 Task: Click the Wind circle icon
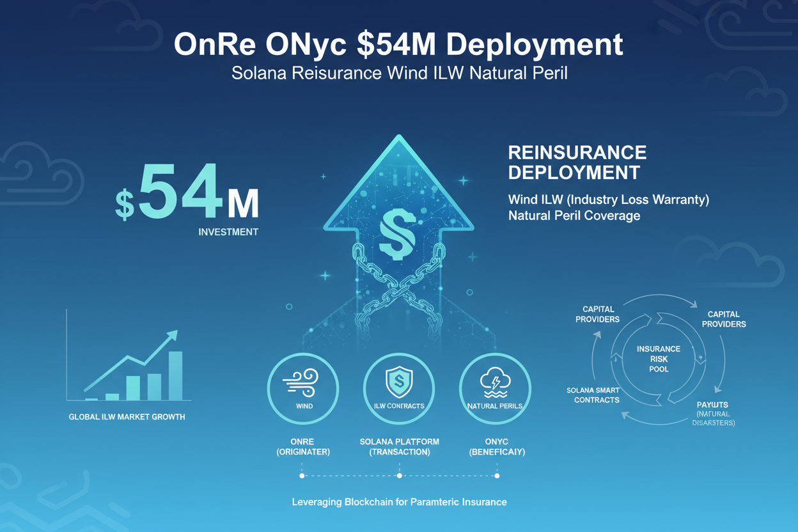304,389
